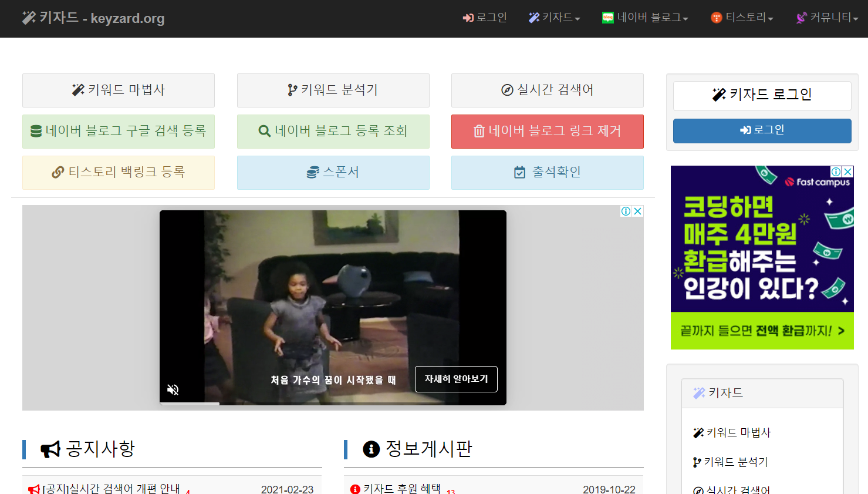
Task: Click the 정보게시판 section heading
Action: pyautogui.click(x=417, y=449)
